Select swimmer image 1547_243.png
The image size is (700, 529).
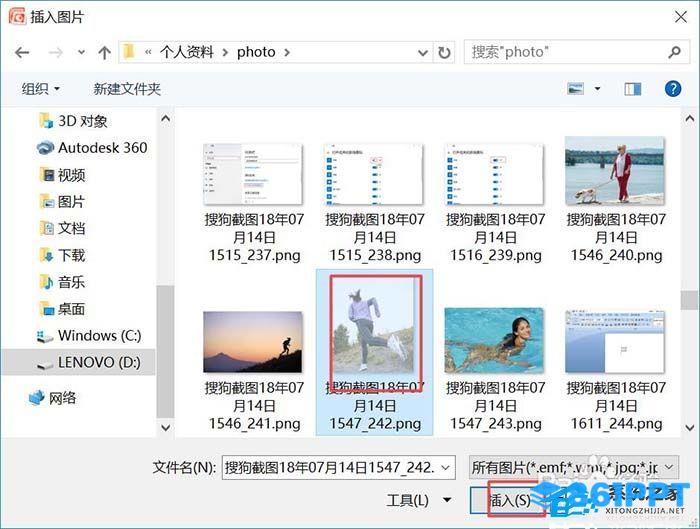[494, 340]
